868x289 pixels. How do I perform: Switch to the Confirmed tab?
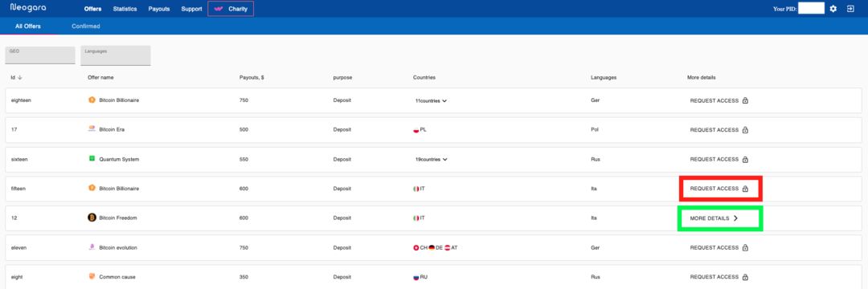[x=86, y=26]
